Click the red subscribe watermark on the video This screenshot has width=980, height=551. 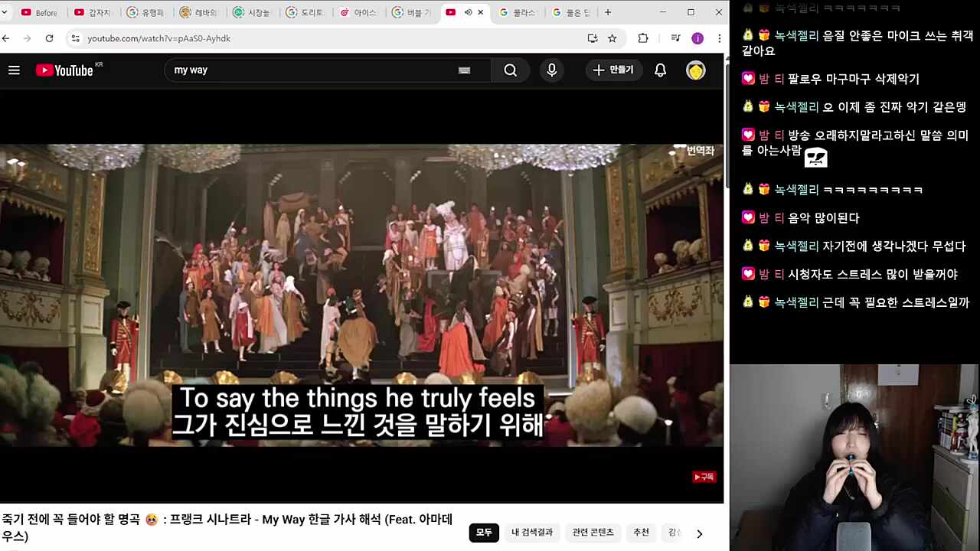(704, 477)
